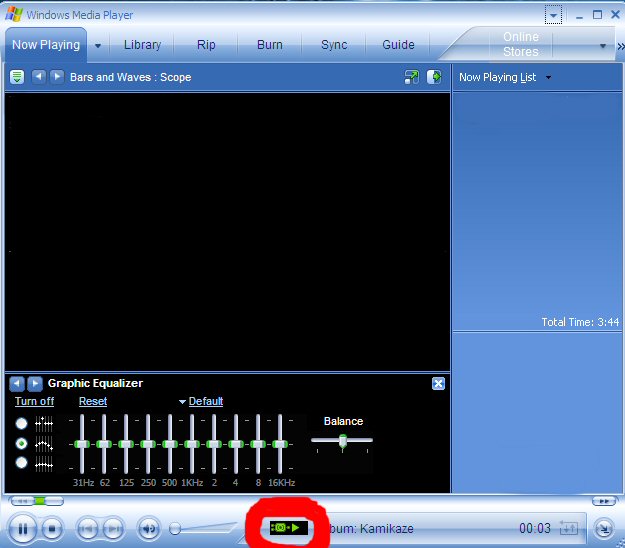The width and height of the screenshot is (625, 548).
Task: Select the bottom equalizer slider-group radio button
Action: tap(22, 462)
